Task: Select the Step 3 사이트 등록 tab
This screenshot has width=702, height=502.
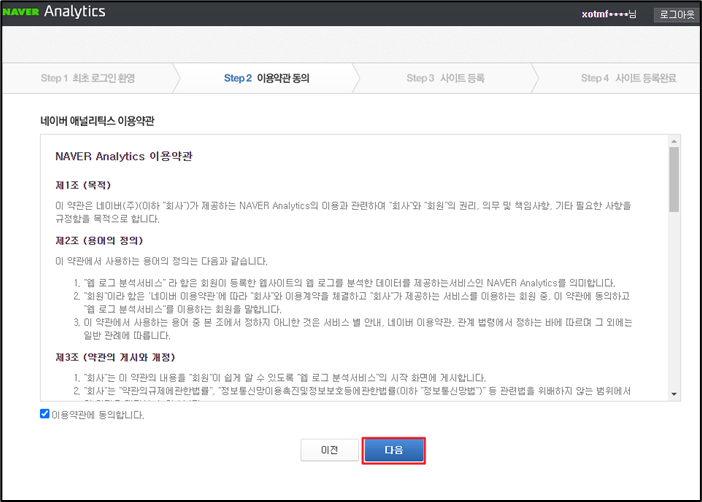Action: 445,78
